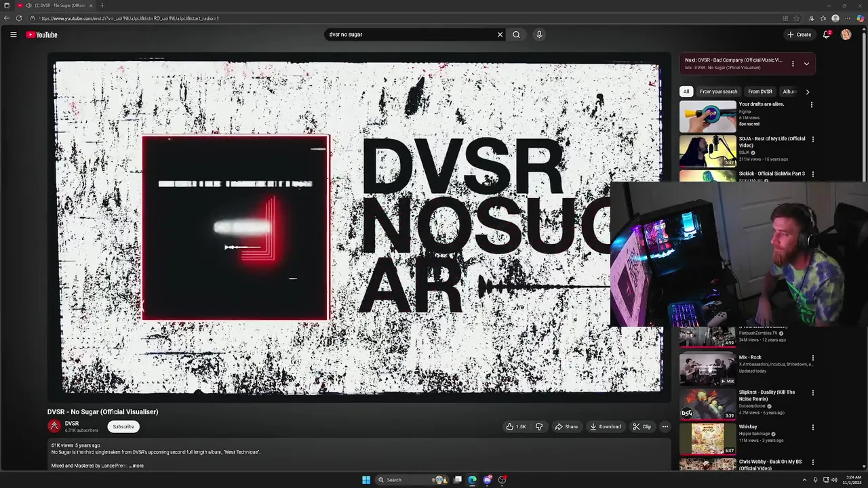868x488 pixels.
Task: Share the DVSR video
Action: pos(566,426)
